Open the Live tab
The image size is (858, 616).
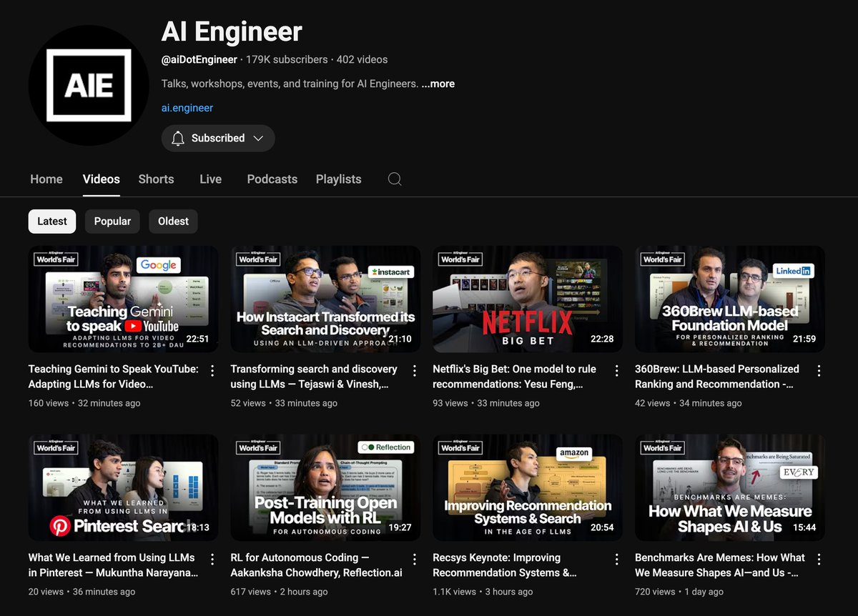[210, 179]
